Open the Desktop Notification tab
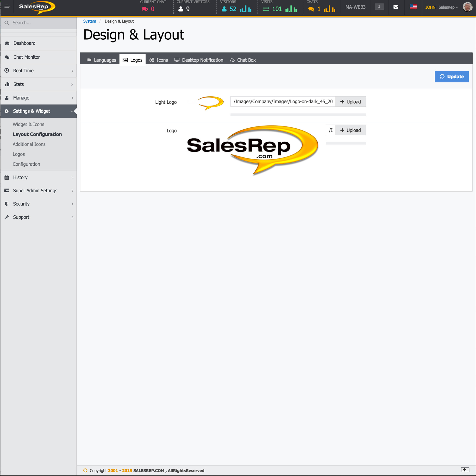The height and width of the screenshot is (476, 476). pos(199,60)
